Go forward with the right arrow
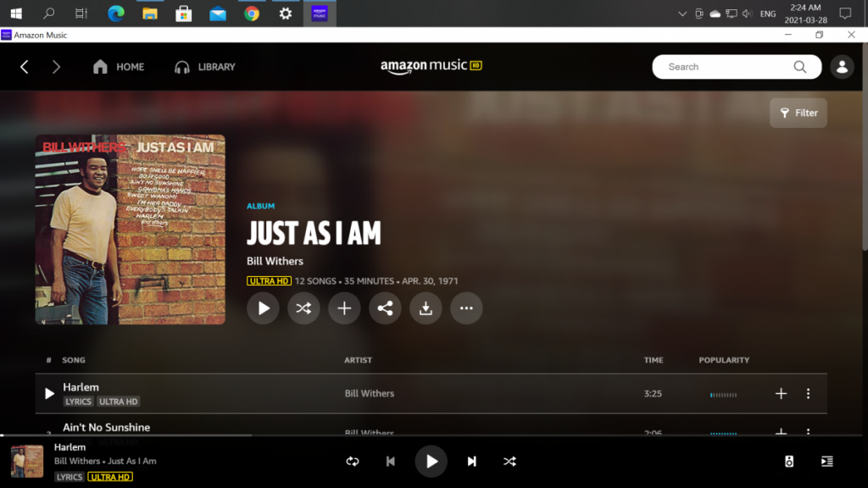 tap(56, 67)
